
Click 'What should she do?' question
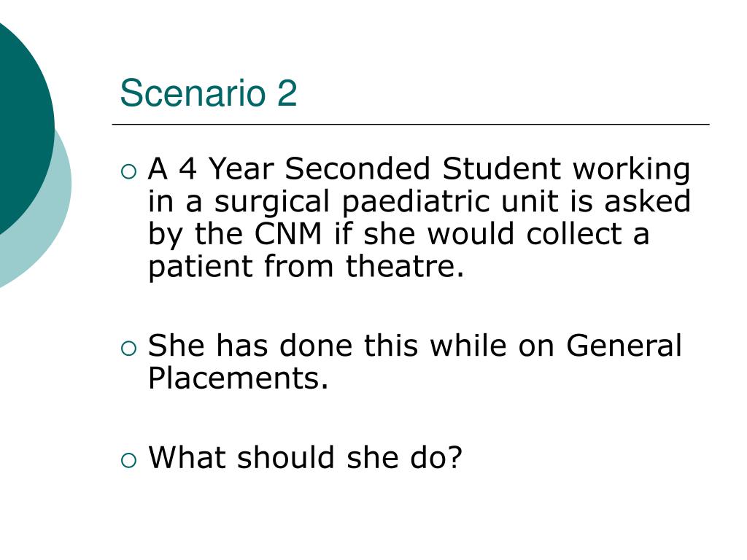[x=306, y=457]
